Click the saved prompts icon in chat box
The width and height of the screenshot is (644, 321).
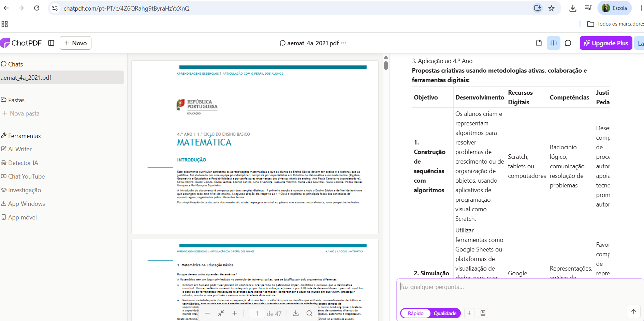[483, 313]
